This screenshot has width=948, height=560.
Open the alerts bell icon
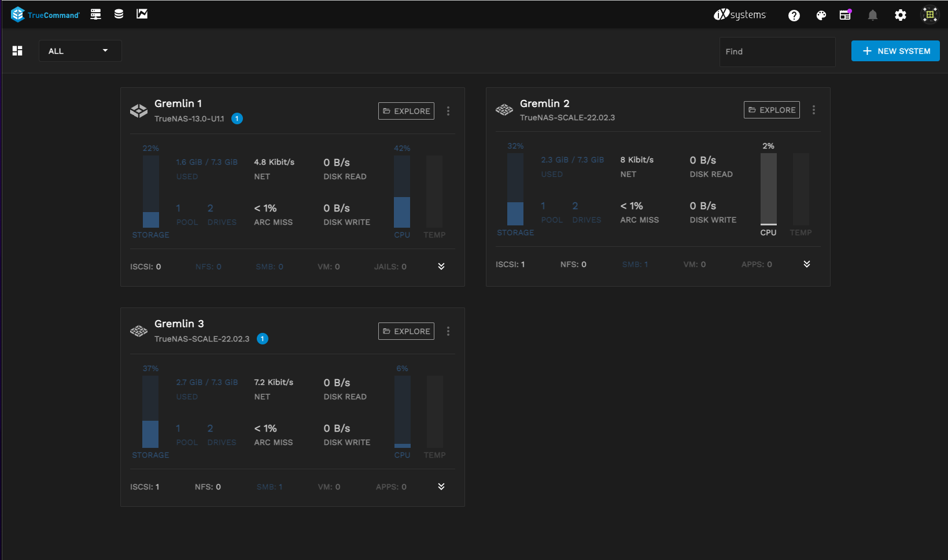(x=873, y=16)
